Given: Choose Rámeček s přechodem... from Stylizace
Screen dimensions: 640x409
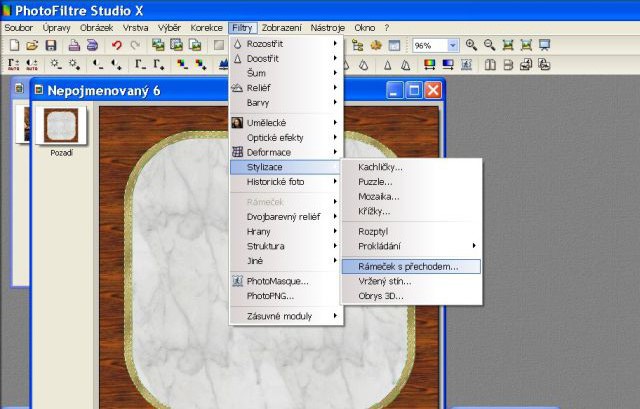Looking at the screenshot, I should [x=411, y=267].
